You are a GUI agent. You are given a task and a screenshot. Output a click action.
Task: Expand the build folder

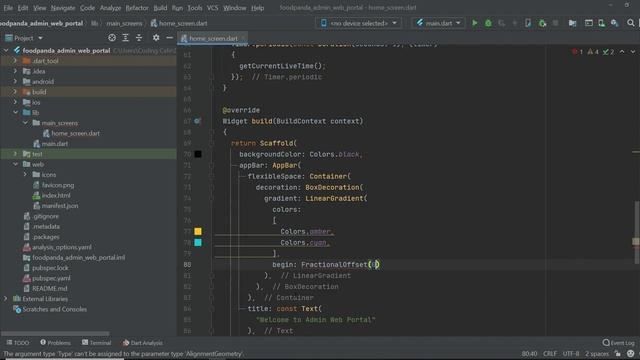tap(15, 92)
